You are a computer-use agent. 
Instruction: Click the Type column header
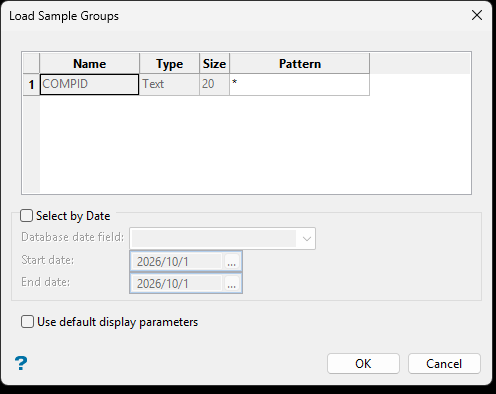pos(169,63)
